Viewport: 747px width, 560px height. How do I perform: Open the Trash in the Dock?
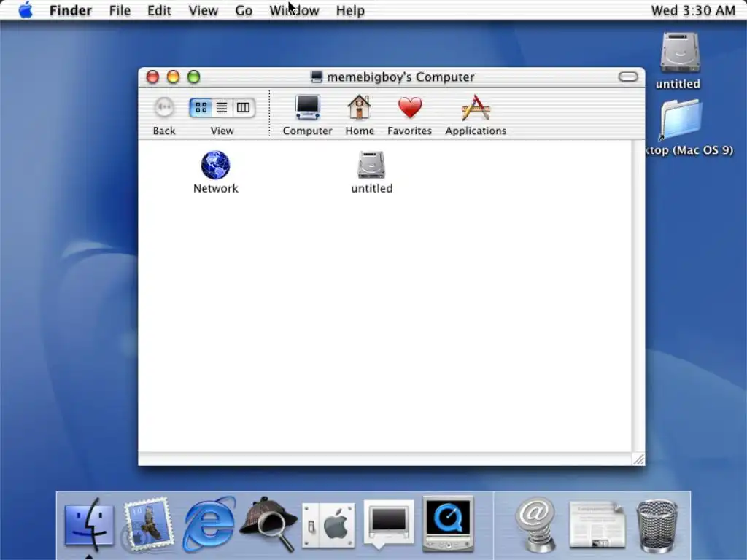(657, 525)
